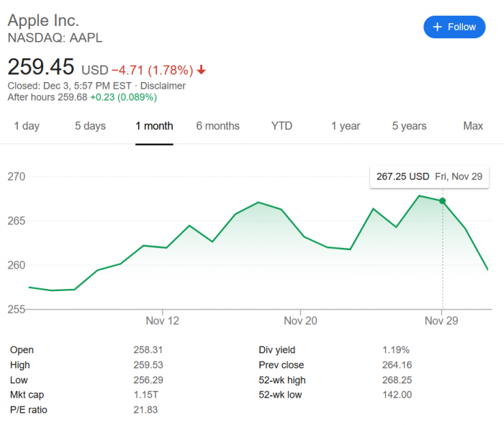
Task: Click the 52-wk high value 268.25
Action: (397, 380)
